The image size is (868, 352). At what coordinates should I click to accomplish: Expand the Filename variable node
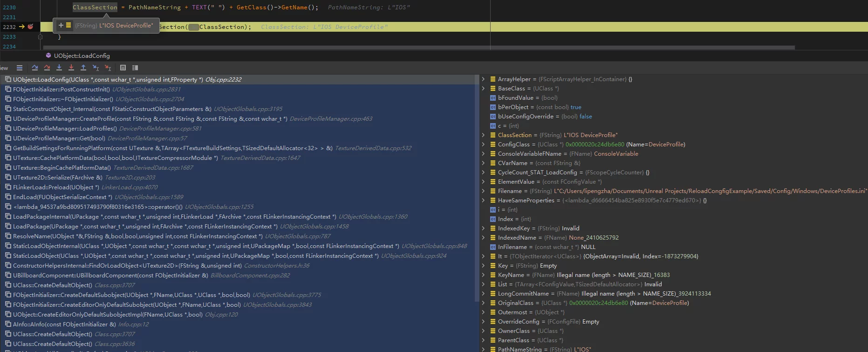pyautogui.click(x=483, y=191)
